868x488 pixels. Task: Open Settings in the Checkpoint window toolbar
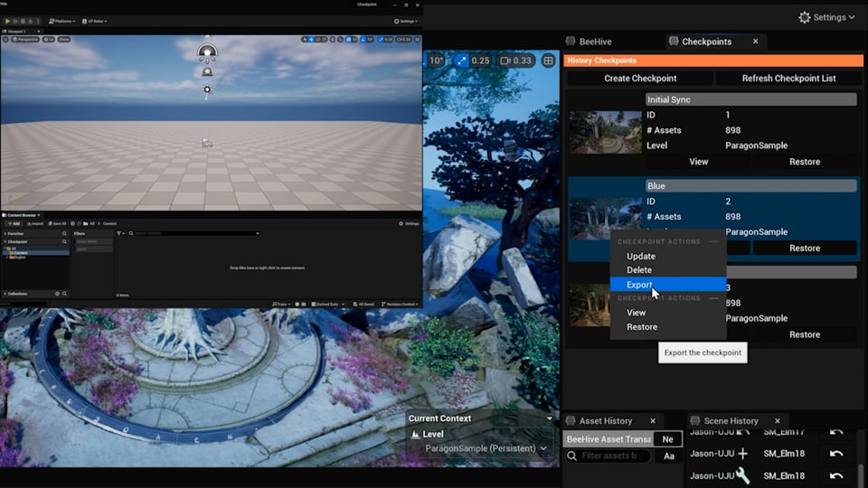(x=406, y=21)
